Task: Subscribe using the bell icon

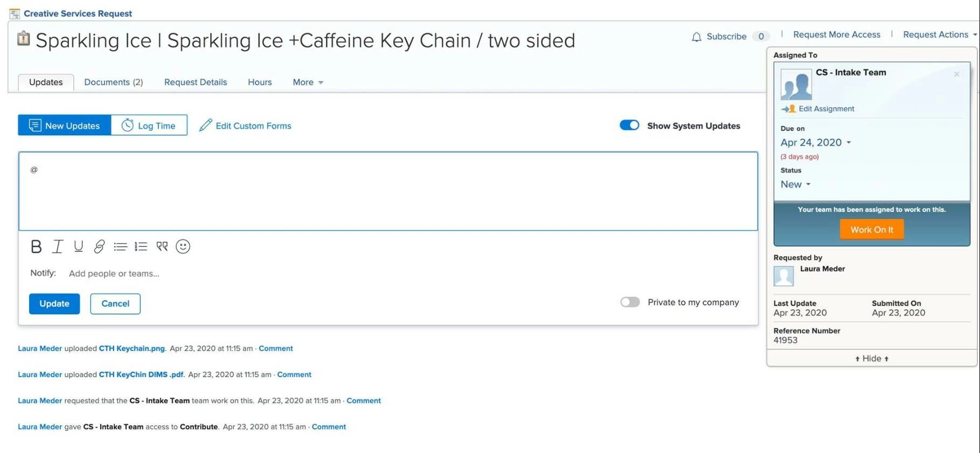Action: tap(697, 37)
